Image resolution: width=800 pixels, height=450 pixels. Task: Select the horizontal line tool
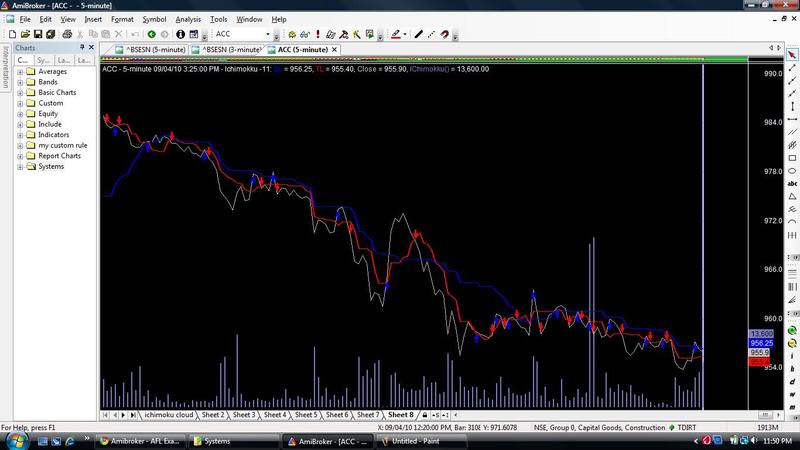(x=792, y=119)
